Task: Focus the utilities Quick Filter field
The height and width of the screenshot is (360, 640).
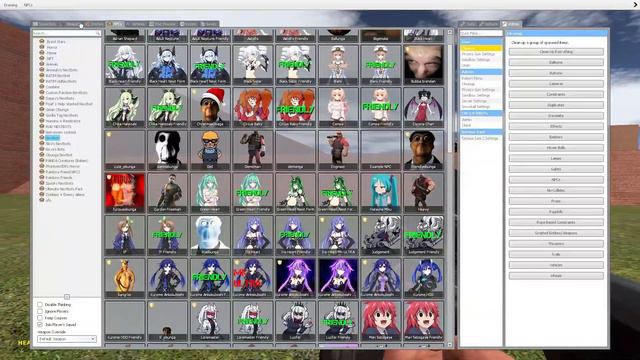Action: point(481,33)
